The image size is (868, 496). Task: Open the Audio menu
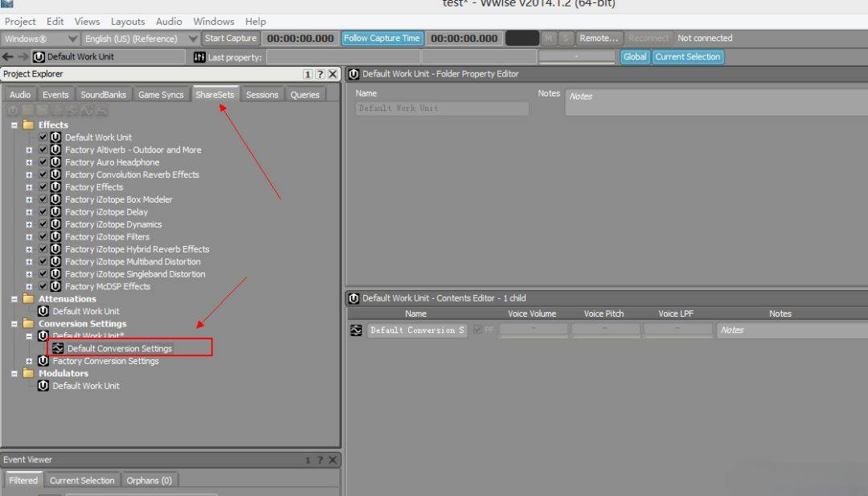pos(169,22)
